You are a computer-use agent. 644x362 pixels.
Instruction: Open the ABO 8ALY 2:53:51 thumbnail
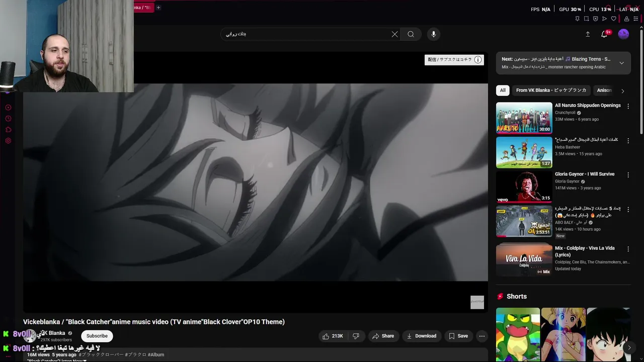(524, 221)
